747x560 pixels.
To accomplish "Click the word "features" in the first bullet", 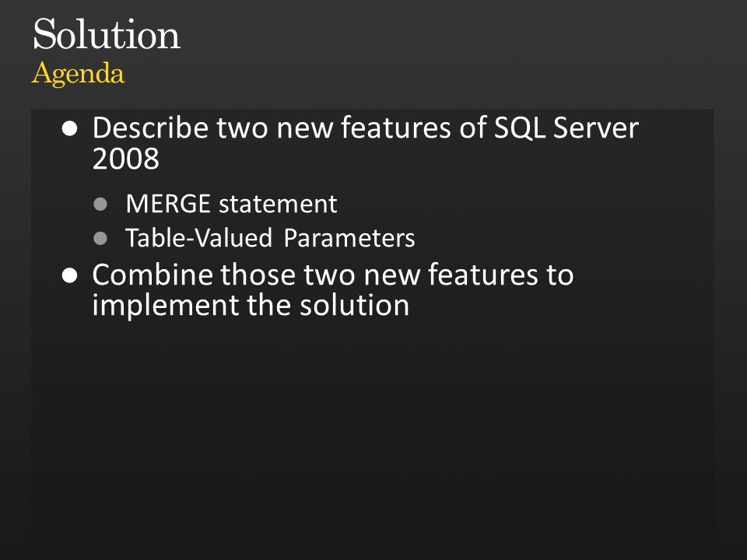I will click(x=396, y=128).
